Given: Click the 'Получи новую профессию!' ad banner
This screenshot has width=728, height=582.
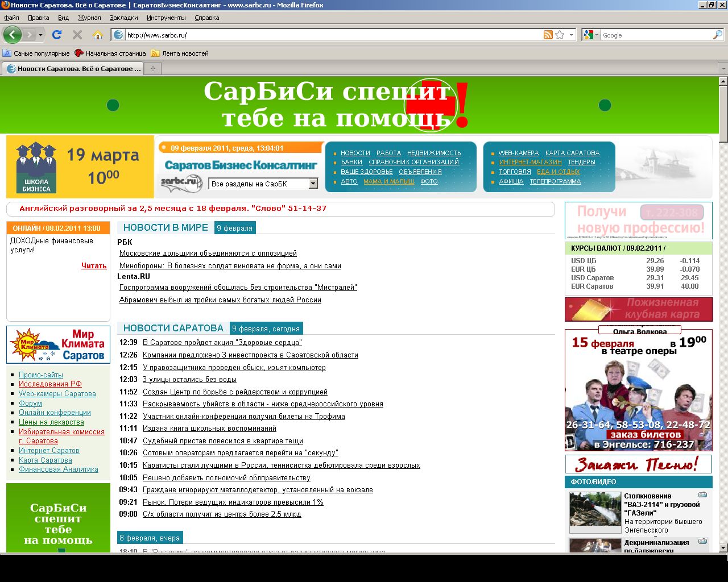Looking at the screenshot, I should point(638,221).
